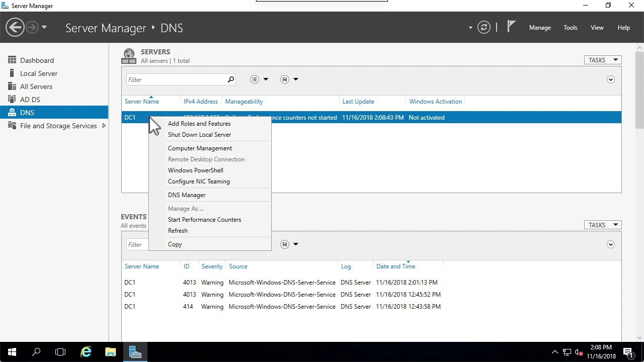Click the events Filter input field
This screenshot has width=644, height=362.
tap(137, 244)
